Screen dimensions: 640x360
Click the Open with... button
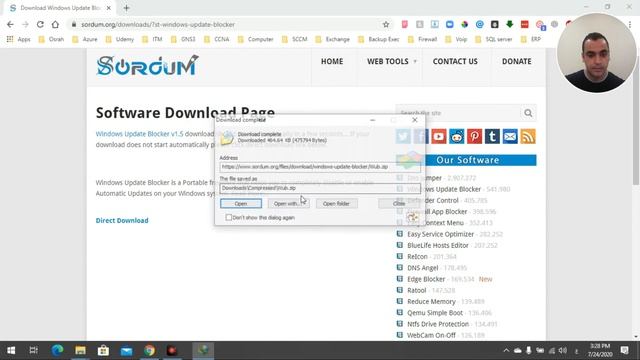coord(289,203)
